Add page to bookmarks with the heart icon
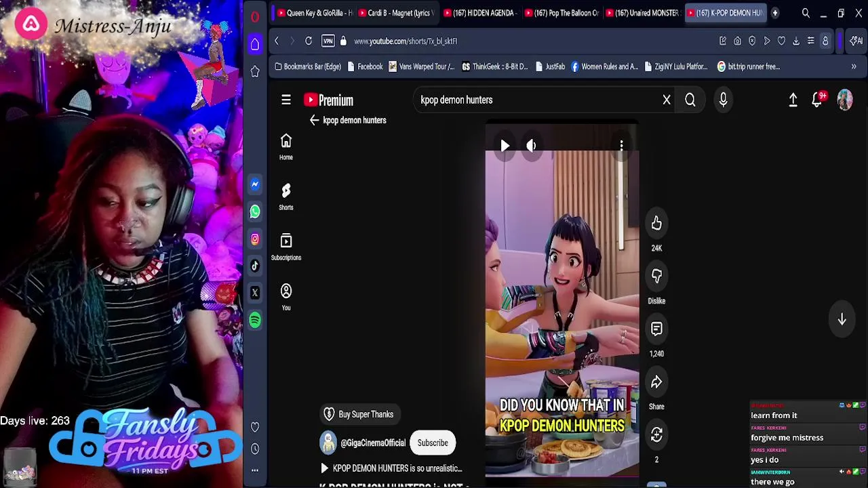 pos(781,41)
